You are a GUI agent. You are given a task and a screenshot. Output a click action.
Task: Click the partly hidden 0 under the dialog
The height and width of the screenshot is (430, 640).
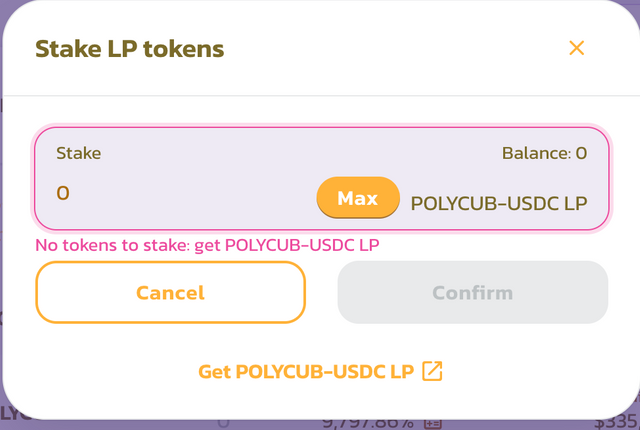[x=224, y=424]
